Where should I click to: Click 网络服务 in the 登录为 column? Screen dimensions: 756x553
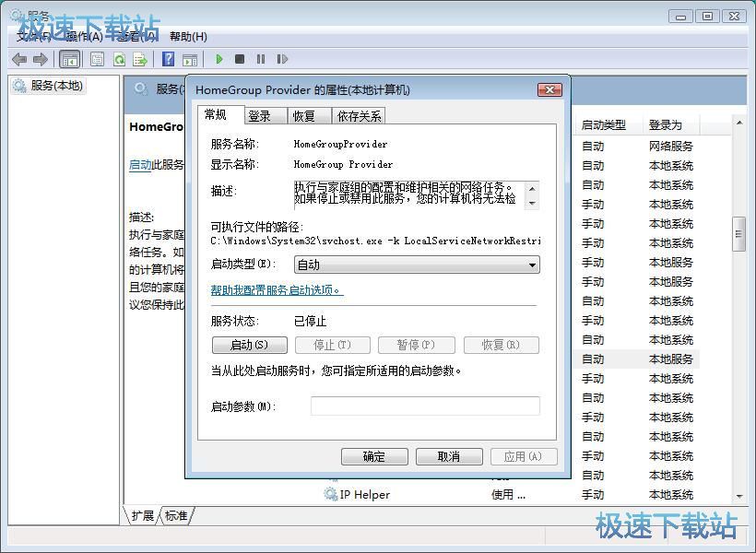click(670, 147)
